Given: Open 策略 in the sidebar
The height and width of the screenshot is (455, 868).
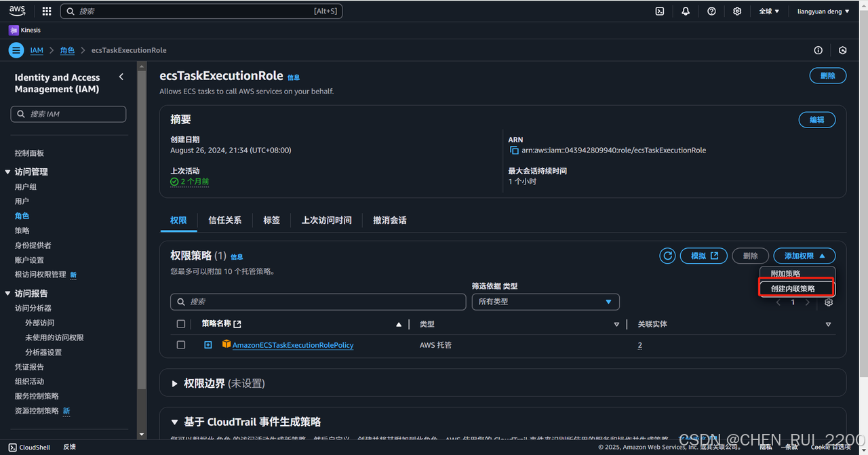Looking at the screenshot, I should pyautogui.click(x=22, y=231).
